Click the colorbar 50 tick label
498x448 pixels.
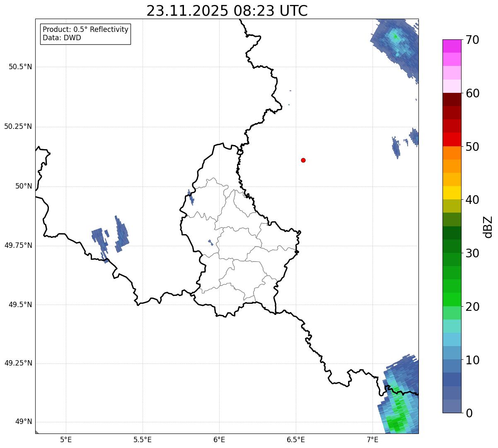[472, 147]
